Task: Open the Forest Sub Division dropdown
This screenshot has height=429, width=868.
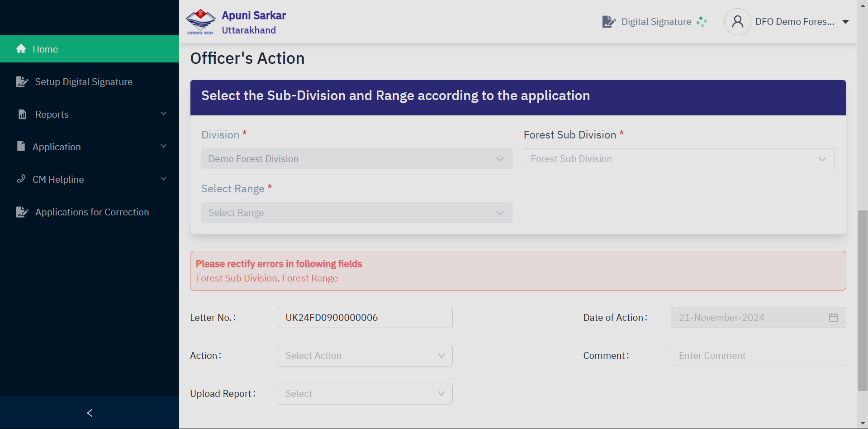Action: [x=679, y=159]
